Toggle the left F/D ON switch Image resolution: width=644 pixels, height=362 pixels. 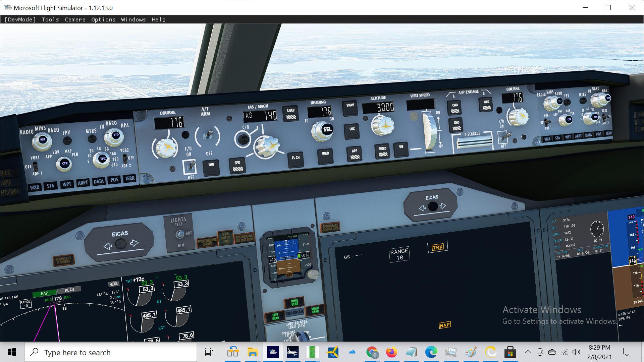[191, 166]
